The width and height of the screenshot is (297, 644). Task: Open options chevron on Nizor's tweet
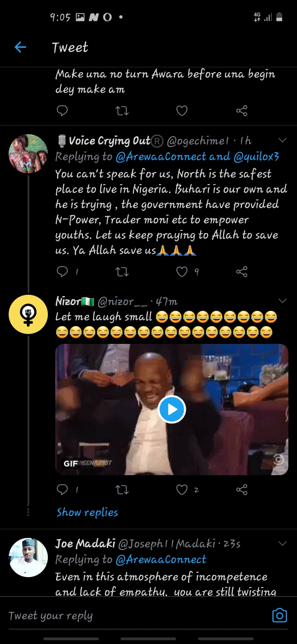tap(283, 301)
